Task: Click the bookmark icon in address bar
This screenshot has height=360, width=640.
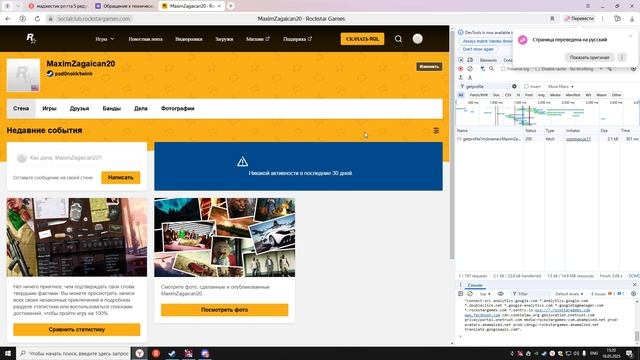Action: 552,19
